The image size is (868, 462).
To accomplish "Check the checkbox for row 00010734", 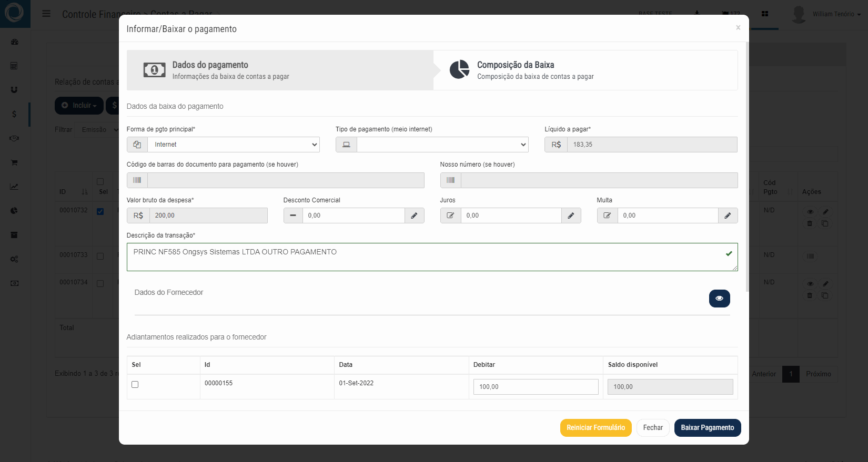I will (100, 283).
